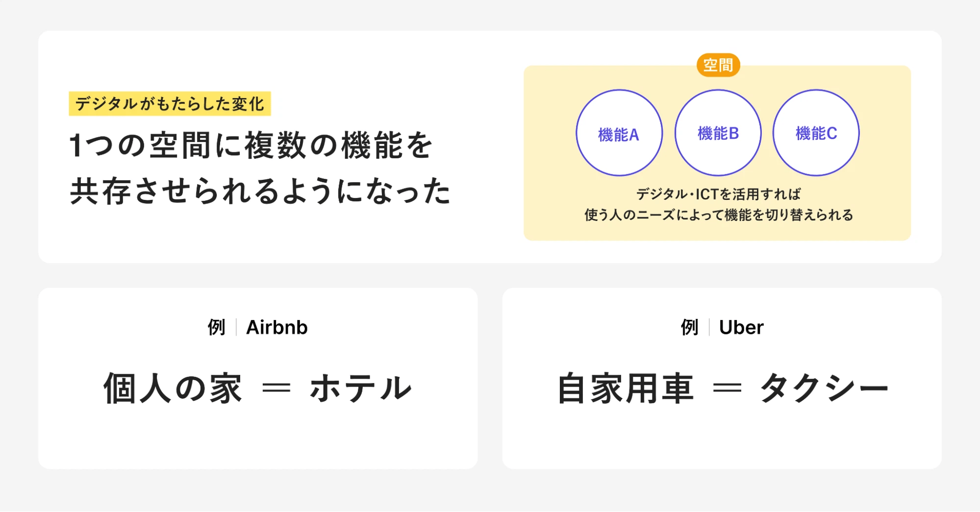
Task: Select the 機能B circle
Action: (x=718, y=133)
